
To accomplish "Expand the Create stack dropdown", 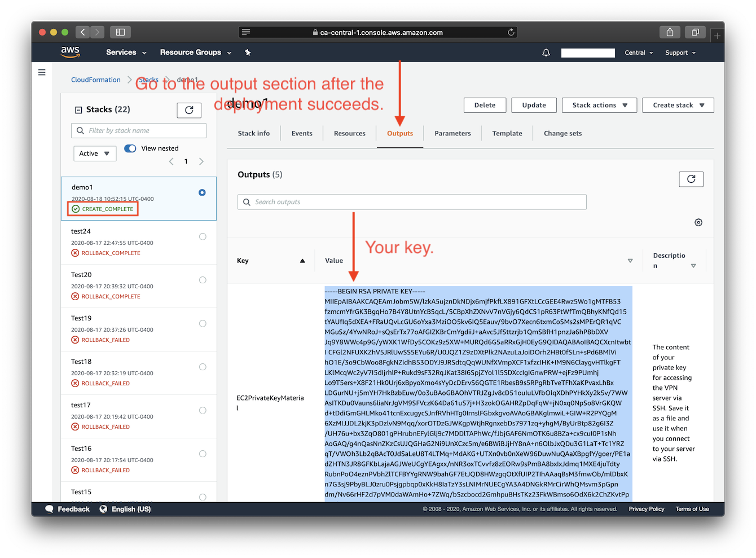I will [x=678, y=105].
